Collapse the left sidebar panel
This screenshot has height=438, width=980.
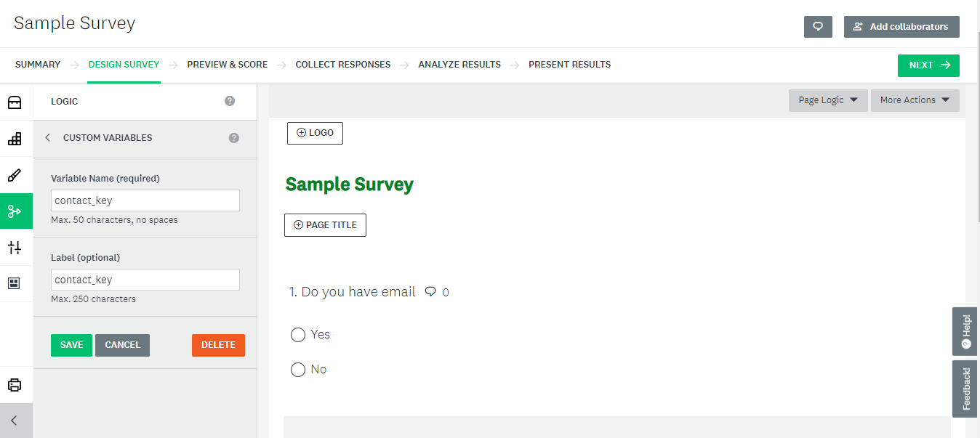(x=15, y=421)
